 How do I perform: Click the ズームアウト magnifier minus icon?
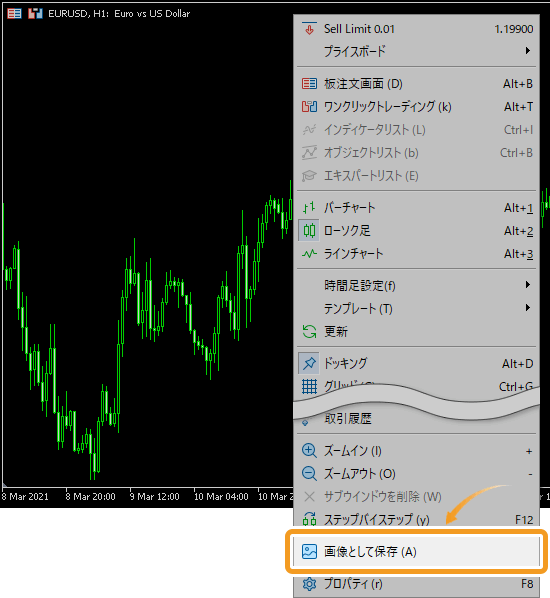tap(309, 474)
